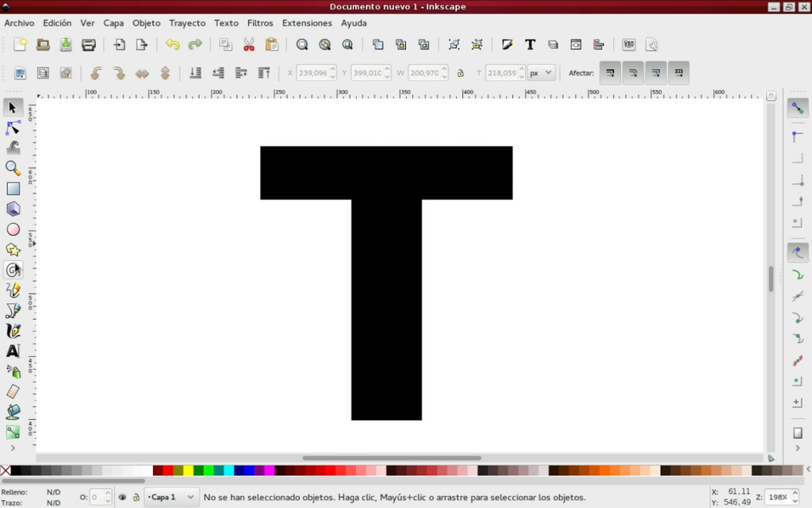Toggle scale stroke width option

[610, 73]
